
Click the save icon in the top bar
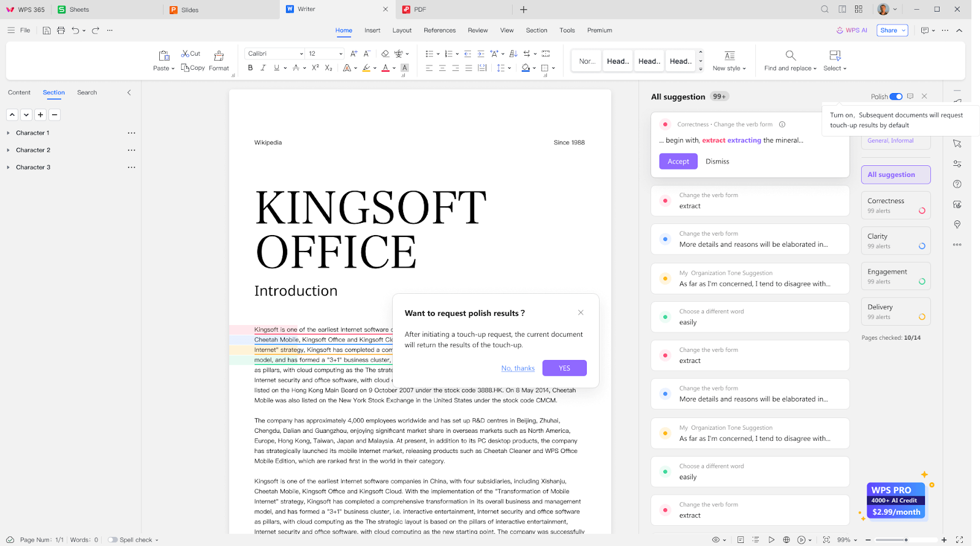(47, 31)
